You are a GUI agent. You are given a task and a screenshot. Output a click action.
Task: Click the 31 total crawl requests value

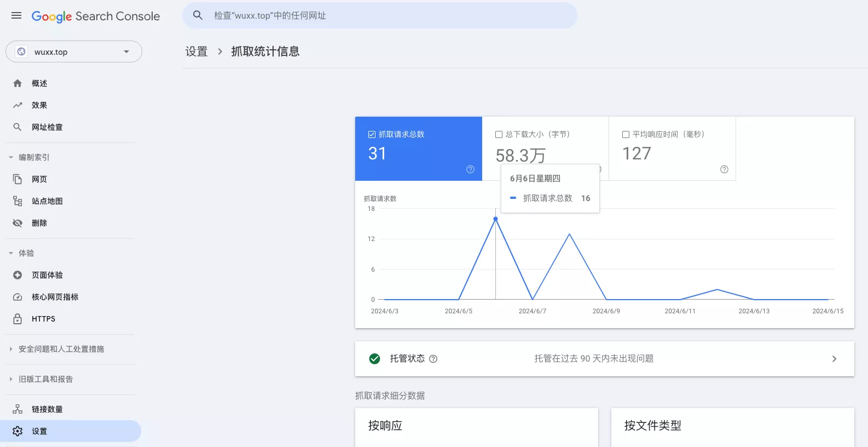tap(377, 153)
